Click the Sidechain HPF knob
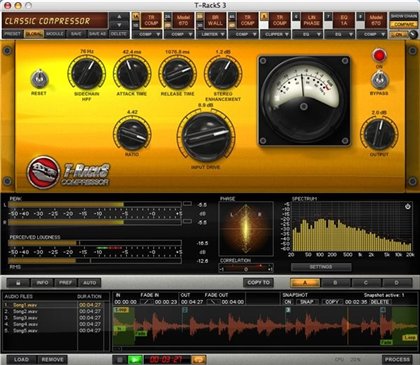Image resolution: width=420 pixels, height=365 pixels. tap(87, 73)
